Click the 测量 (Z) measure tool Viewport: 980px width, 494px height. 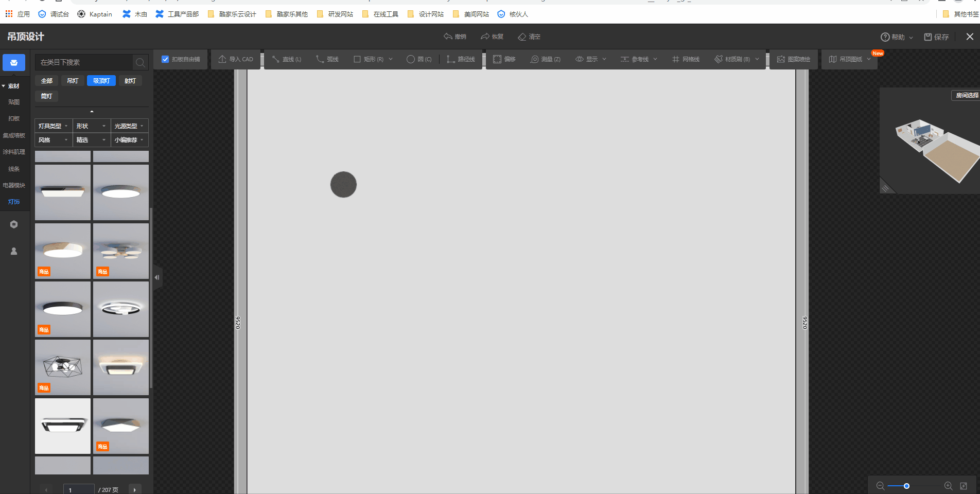pos(546,59)
